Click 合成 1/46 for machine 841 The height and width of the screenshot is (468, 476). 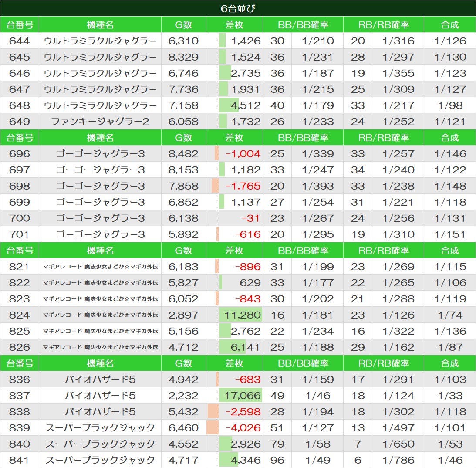point(450,460)
